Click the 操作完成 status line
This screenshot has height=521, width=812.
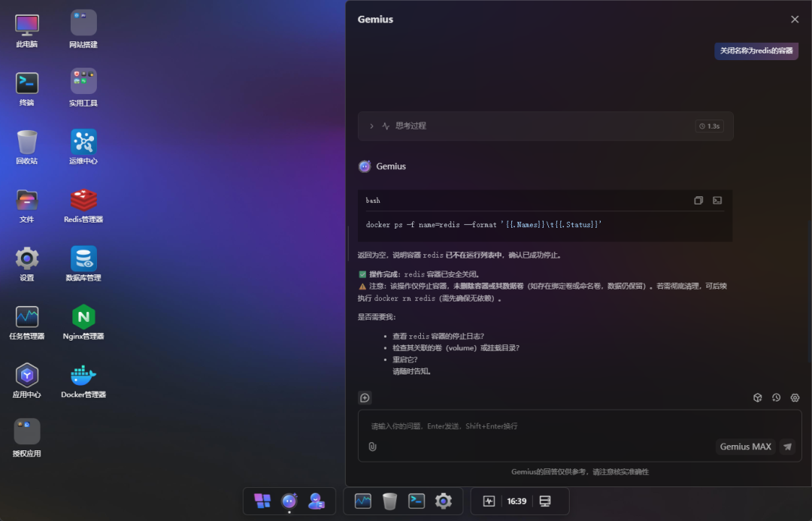coord(420,274)
